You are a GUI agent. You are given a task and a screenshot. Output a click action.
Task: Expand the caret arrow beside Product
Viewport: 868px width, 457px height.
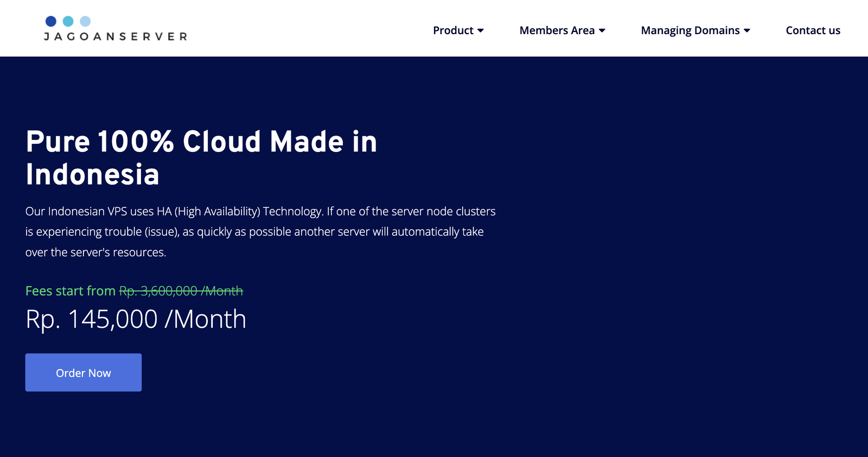[481, 31]
